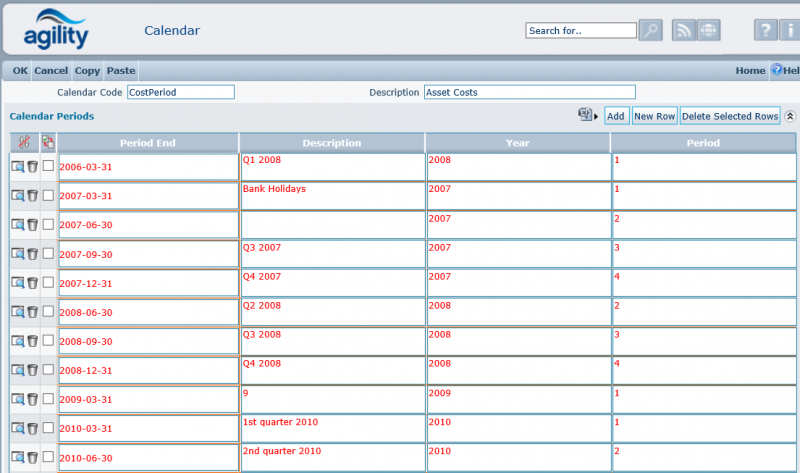Click the globe icon in header
Image resolution: width=800 pixels, height=473 pixels.
(x=709, y=30)
